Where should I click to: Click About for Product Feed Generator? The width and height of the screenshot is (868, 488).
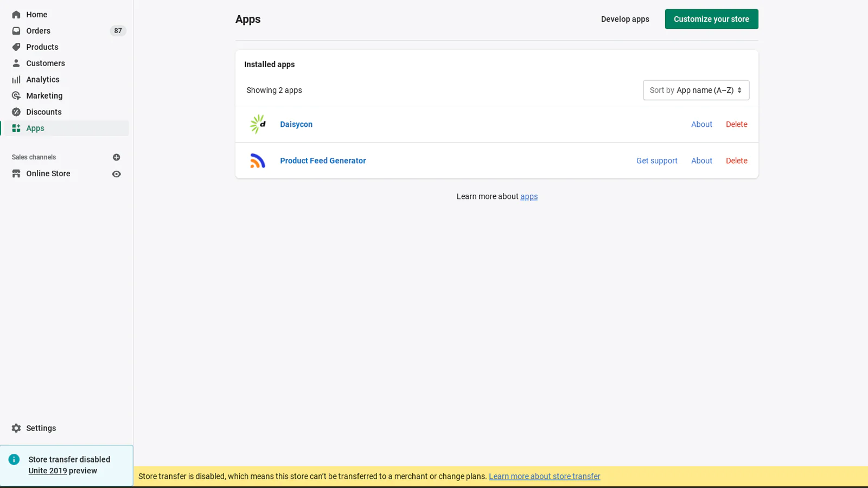pos(701,160)
